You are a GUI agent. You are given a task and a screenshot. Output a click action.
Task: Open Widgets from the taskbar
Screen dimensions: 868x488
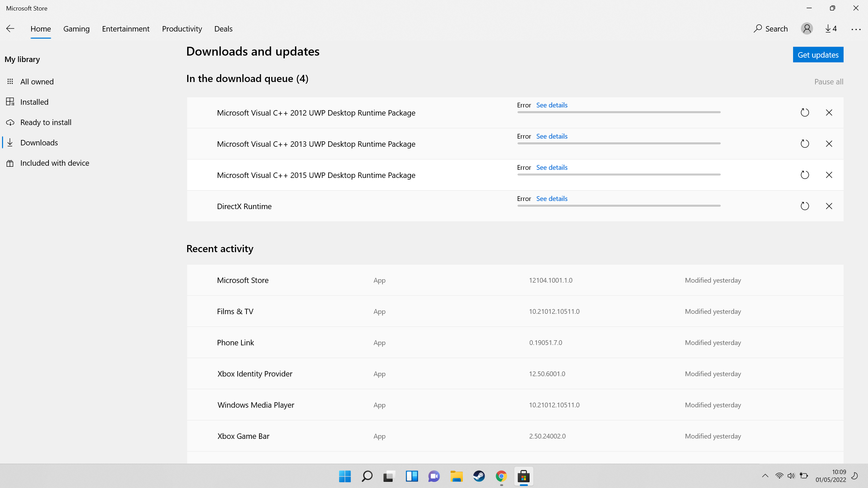point(412,476)
